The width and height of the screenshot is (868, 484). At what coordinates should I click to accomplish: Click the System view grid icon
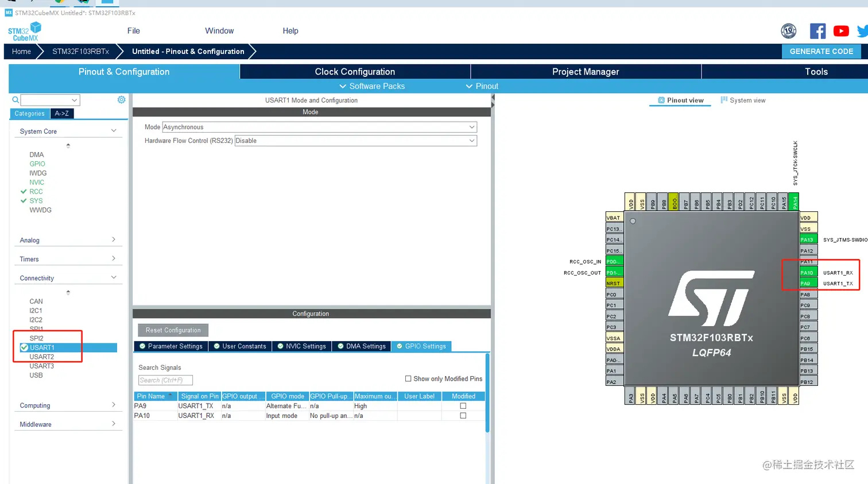pyautogui.click(x=724, y=100)
